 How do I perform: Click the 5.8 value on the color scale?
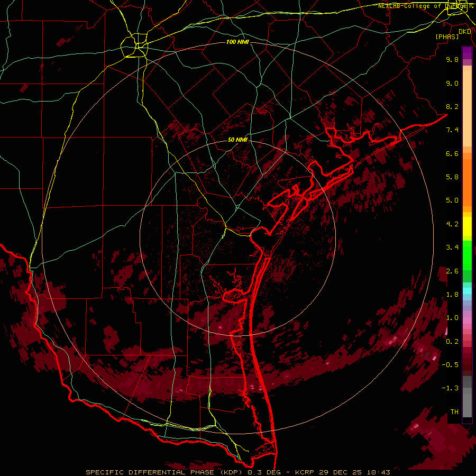coord(452,177)
